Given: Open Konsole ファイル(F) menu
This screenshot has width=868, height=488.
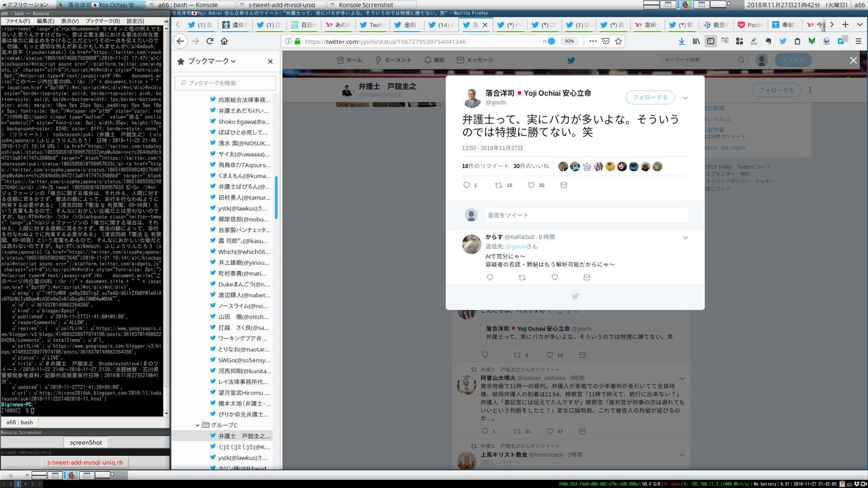Looking at the screenshot, I should pyautogui.click(x=17, y=21).
